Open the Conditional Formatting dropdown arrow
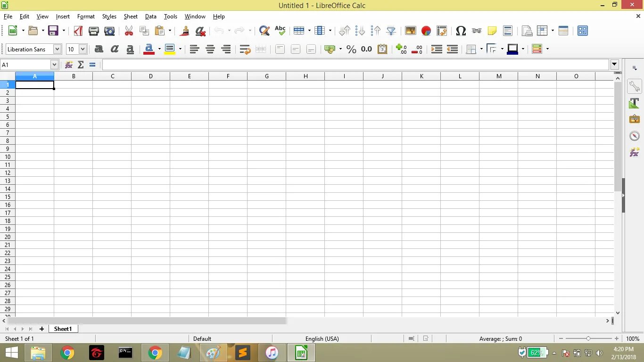Image resolution: width=644 pixels, height=362 pixels. pyautogui.click(x=547, y=49)
